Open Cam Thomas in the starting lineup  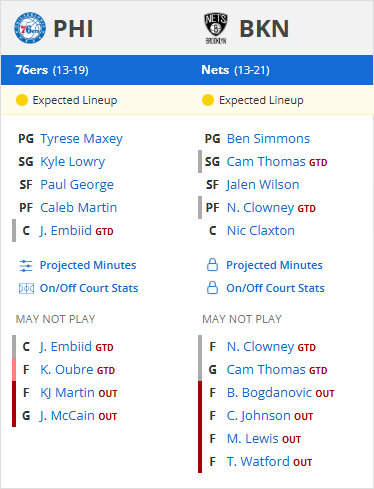tap(266, 162)
